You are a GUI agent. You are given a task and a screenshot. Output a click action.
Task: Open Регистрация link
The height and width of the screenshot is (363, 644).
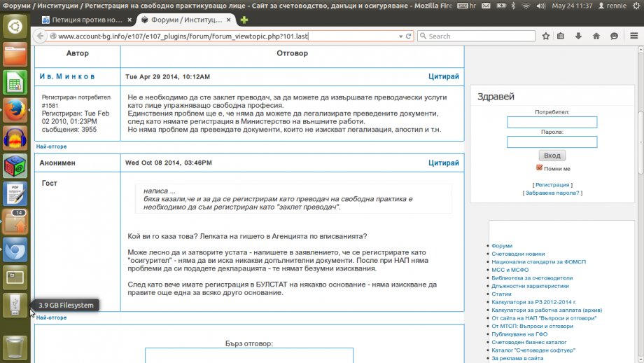click(x=552, y=185)
